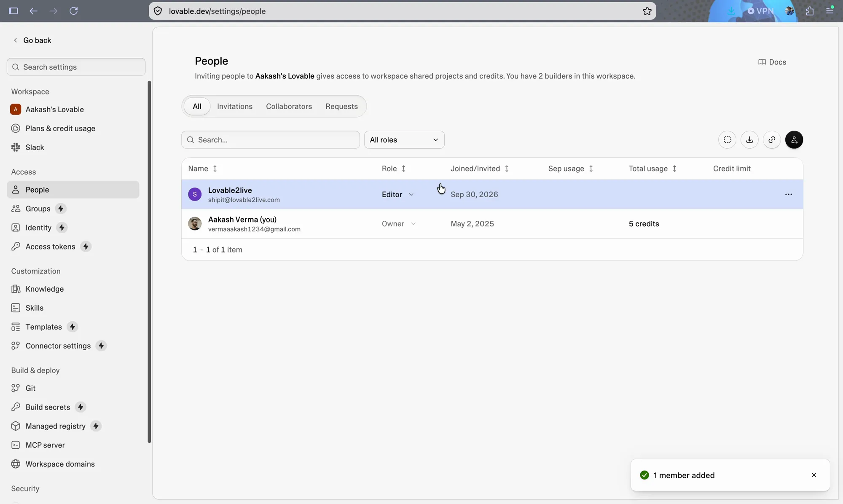Click Lovable2live member name

tap(230, 190)
